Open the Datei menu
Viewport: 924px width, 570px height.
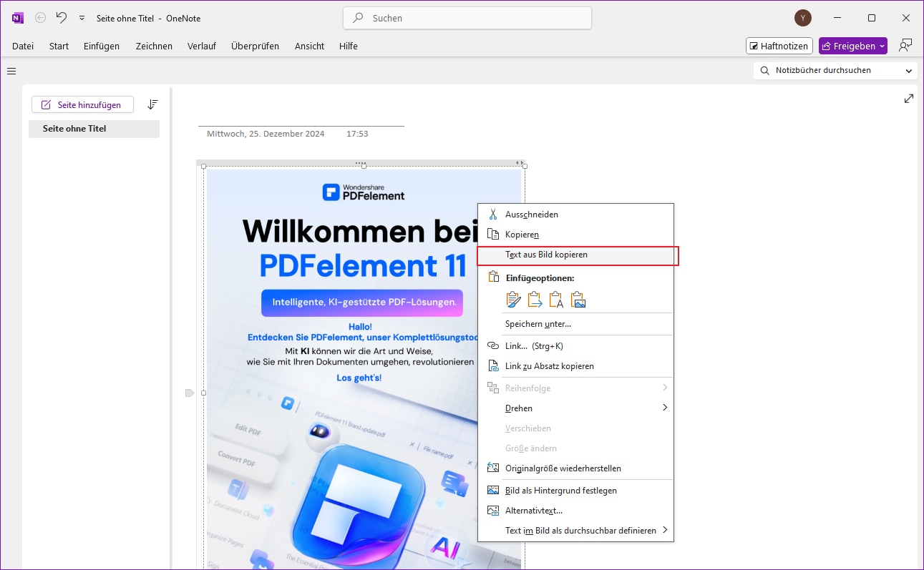point(23,46)
